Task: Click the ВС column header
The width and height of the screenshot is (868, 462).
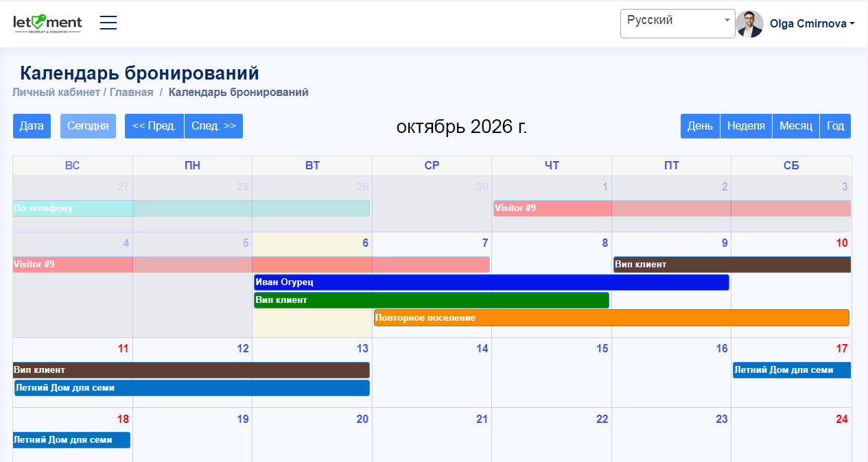Action: (x=73, y=166)
